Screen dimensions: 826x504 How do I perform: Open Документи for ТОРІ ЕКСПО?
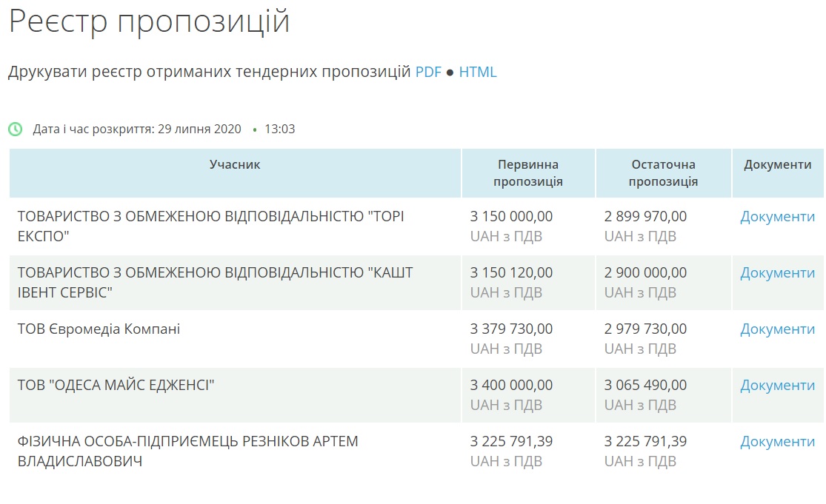pyautogui.click(x=777, y=216)
